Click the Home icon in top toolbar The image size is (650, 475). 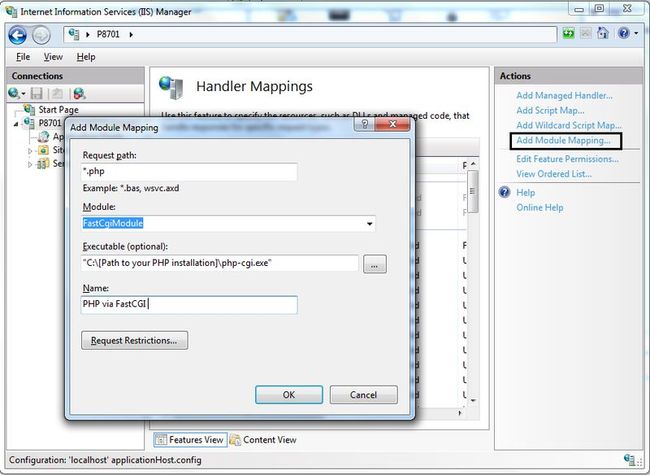click(x=603, y=33)
